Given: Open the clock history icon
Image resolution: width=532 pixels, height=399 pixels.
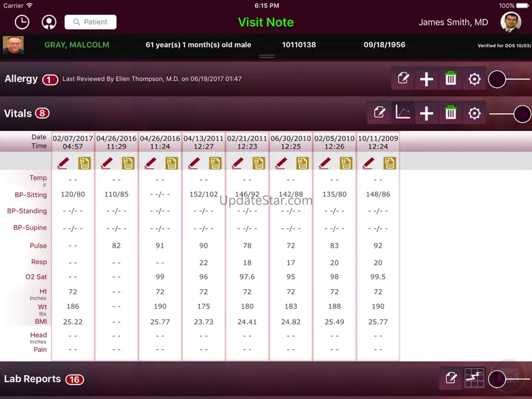Looking at the screenshot, I should coord(22,22).
